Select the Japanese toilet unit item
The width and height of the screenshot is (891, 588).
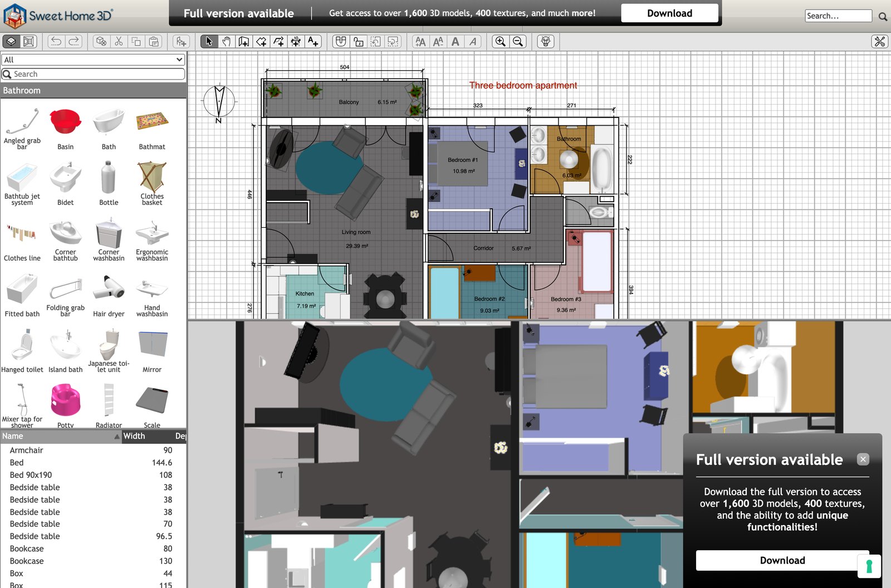[109, 351]
